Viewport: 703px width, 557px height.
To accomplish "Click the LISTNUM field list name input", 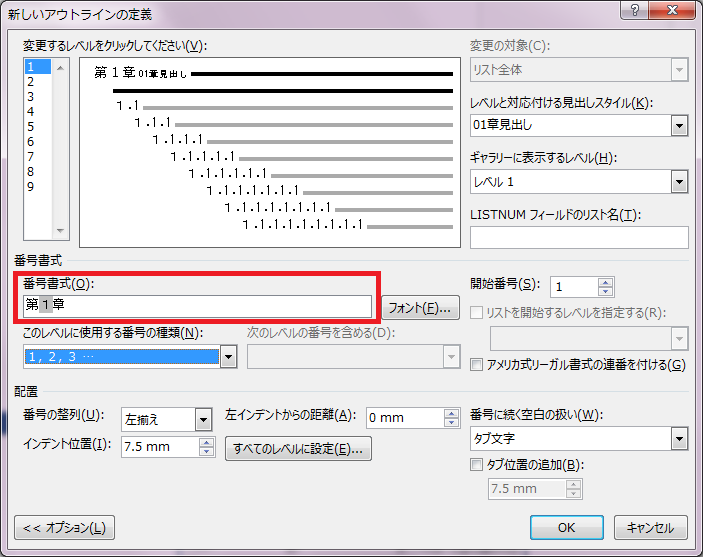I will click(x=579, y=237).
